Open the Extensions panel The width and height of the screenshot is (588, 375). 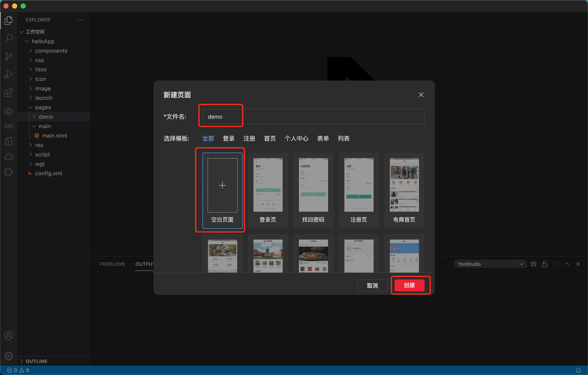[9, 93]
